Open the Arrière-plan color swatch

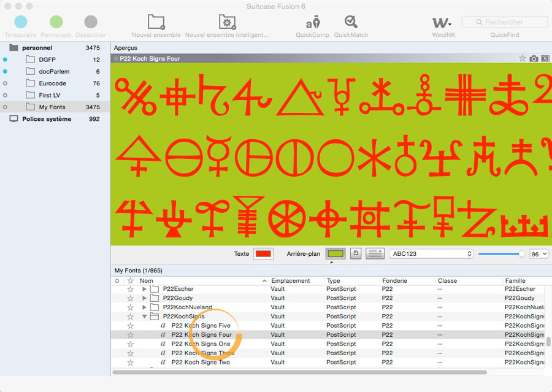(x=335, y=253)
